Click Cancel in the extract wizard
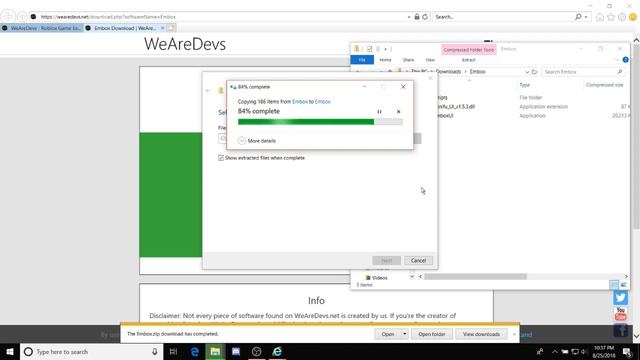The height and width of the screenshot is (360, 640). pyautogui.click(x=418, y=260)
